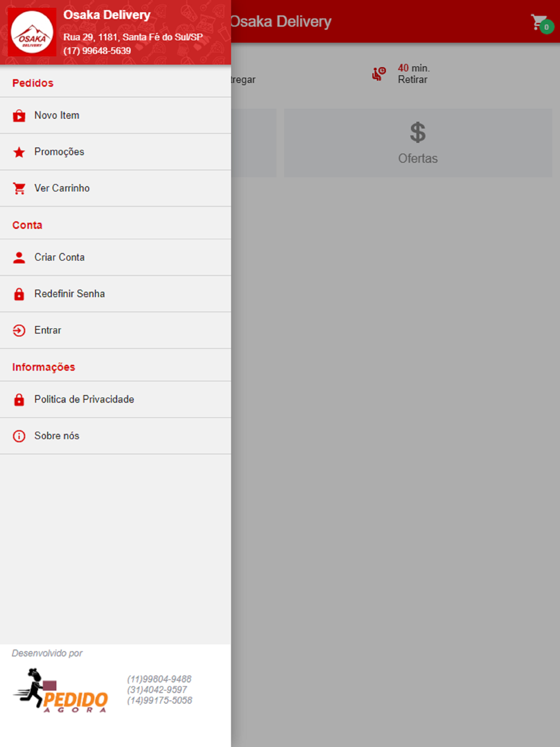Open Ver Carrinho menu entry
Viewport: 560px width, 747px height.
115,188
